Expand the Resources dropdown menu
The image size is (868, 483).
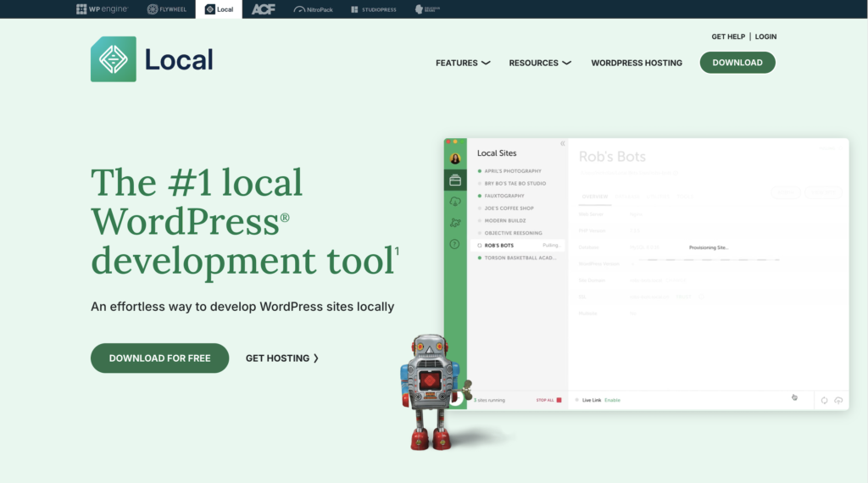tap(540, 63)
